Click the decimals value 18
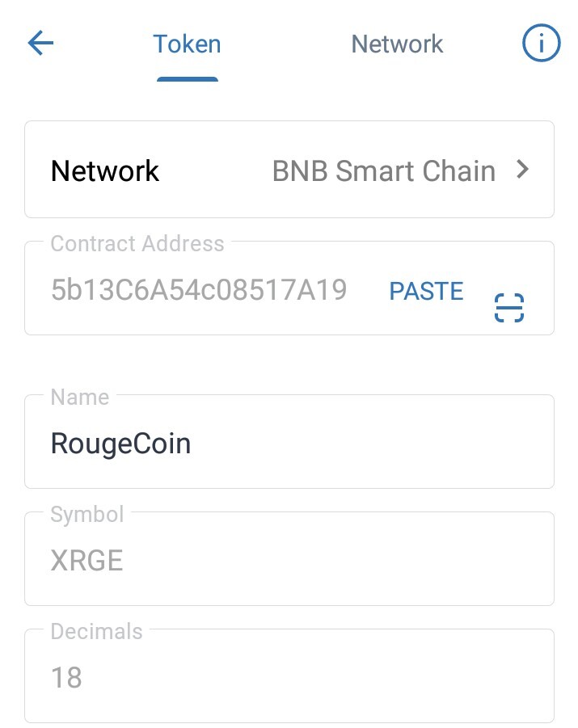578x728 pixels. coord(66,677)
